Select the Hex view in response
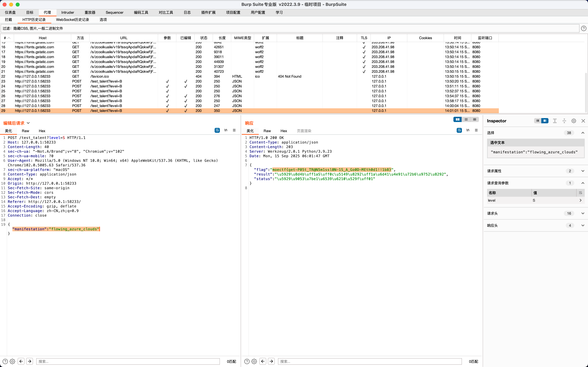 284,131
